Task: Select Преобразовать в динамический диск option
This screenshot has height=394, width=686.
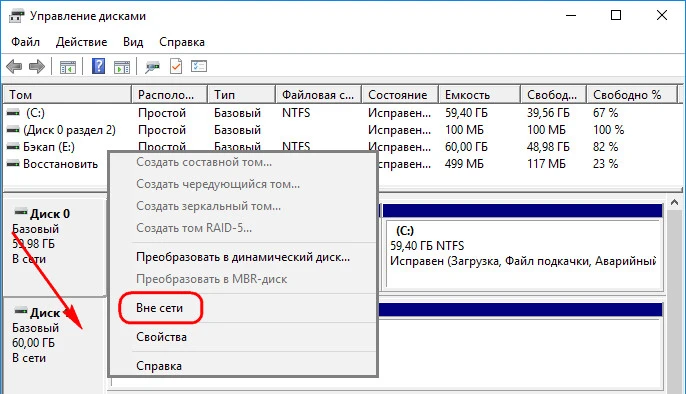Action: tap(243, 257)
